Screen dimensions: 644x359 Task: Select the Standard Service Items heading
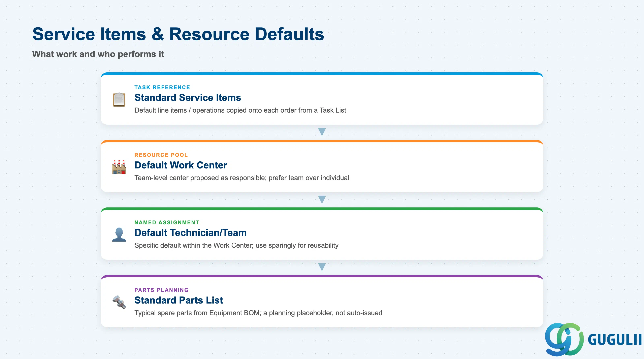188,98
